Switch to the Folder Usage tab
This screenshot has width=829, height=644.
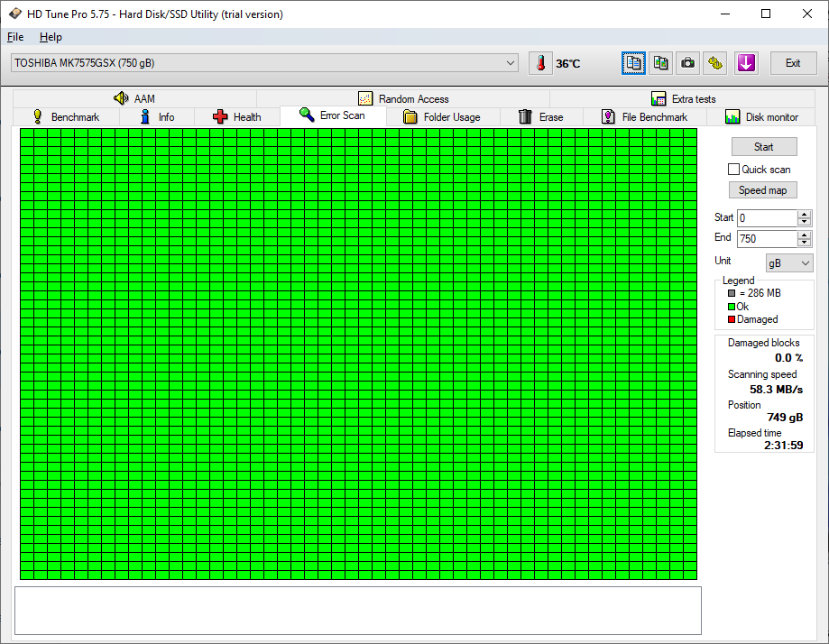point(442,117)
